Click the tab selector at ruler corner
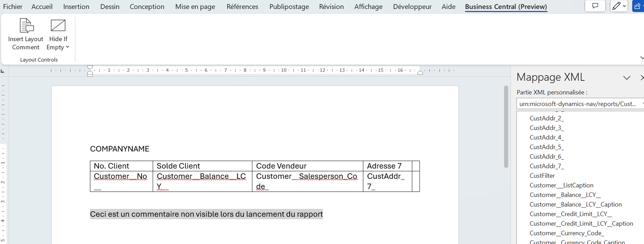644x244 pixels. click(x=3, y=71)
